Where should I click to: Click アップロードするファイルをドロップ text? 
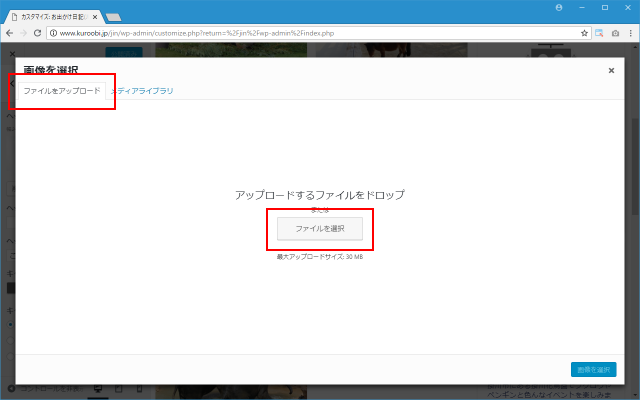(320, 195)
